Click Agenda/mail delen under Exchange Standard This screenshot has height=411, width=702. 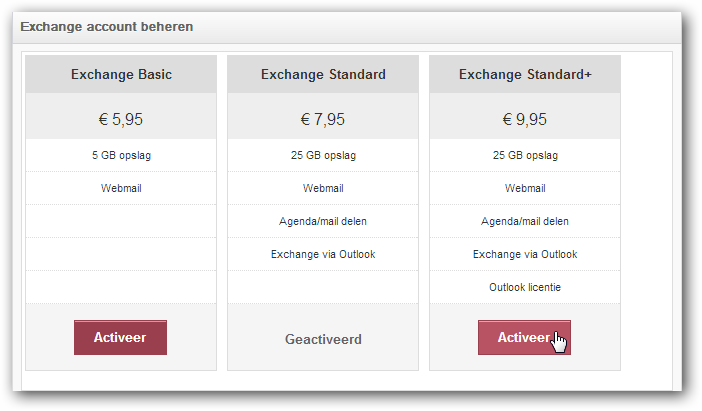323,221
